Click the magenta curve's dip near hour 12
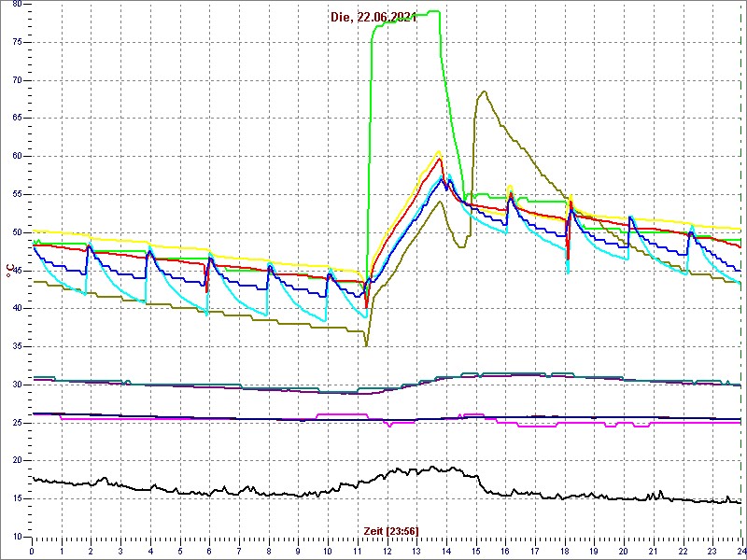 coord(389,425)
